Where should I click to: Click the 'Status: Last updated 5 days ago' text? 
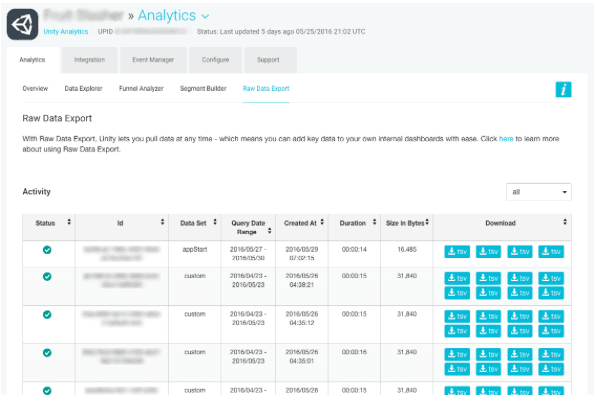tap(281, 32)
